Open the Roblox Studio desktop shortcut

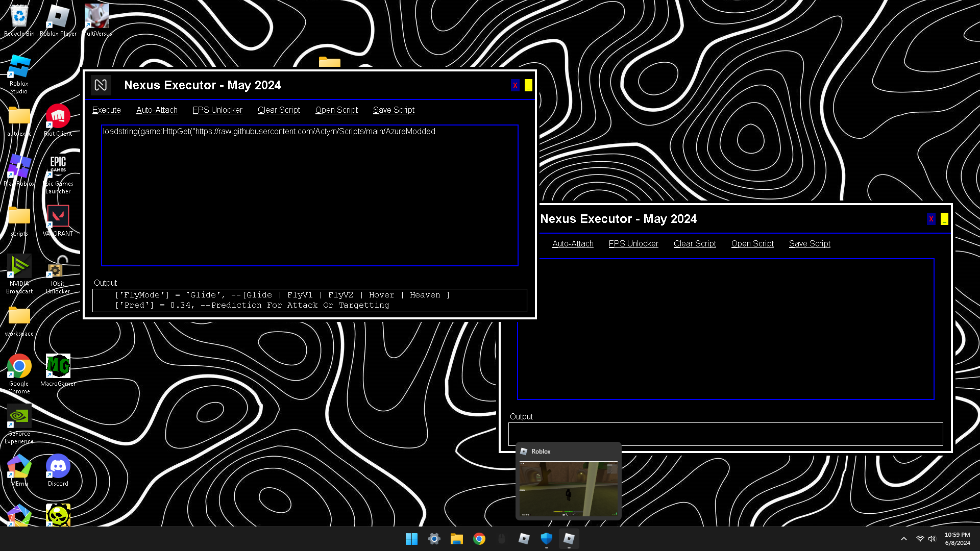click(x=19, y=67)
